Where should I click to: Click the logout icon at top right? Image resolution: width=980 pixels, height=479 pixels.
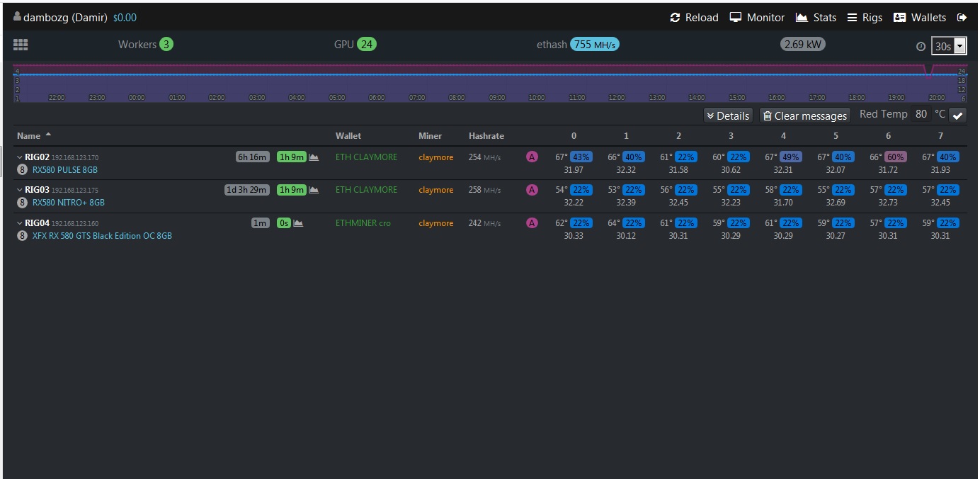click(x=962, y=18)
